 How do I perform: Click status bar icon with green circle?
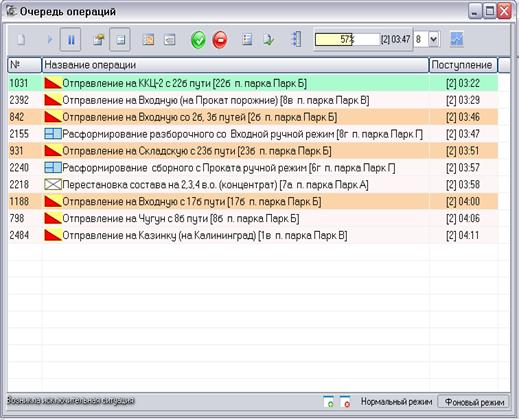coord(329,402)
